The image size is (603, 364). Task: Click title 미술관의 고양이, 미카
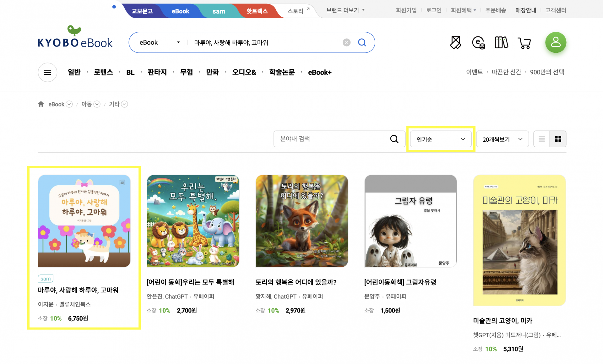(x=503, y=321)
